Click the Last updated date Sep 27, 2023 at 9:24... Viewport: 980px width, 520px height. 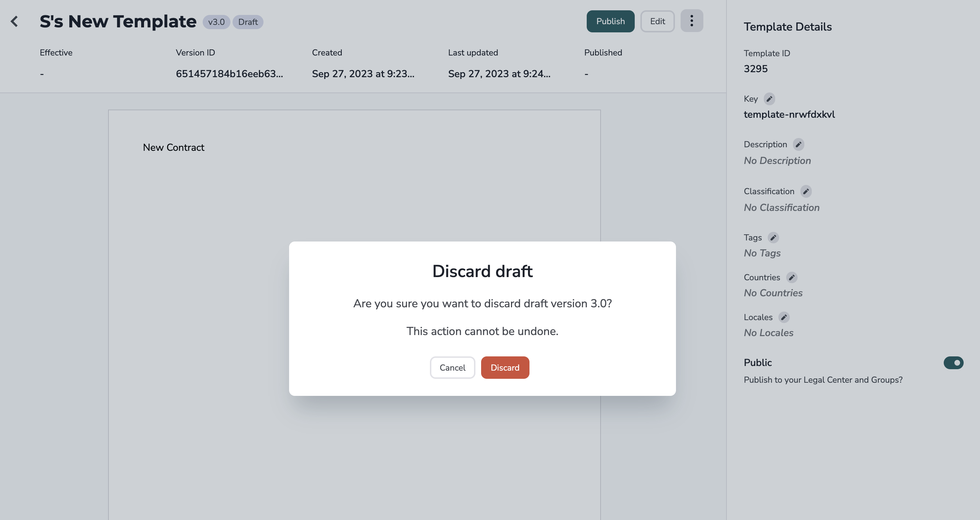499,74
